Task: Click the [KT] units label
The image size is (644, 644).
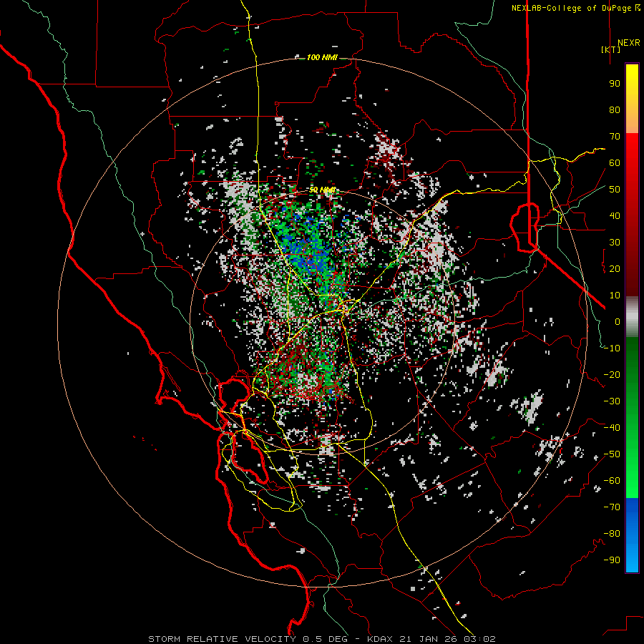Action: point(611,49)
